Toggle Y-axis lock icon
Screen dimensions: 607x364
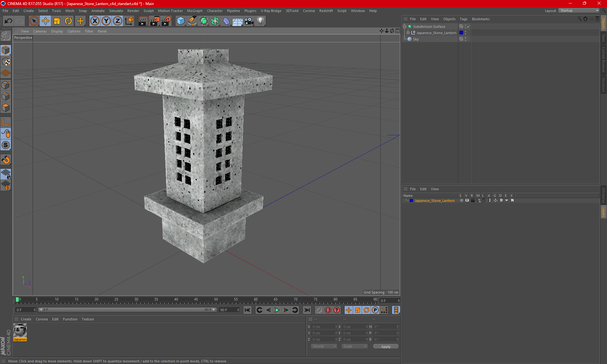tap(106, 21)
